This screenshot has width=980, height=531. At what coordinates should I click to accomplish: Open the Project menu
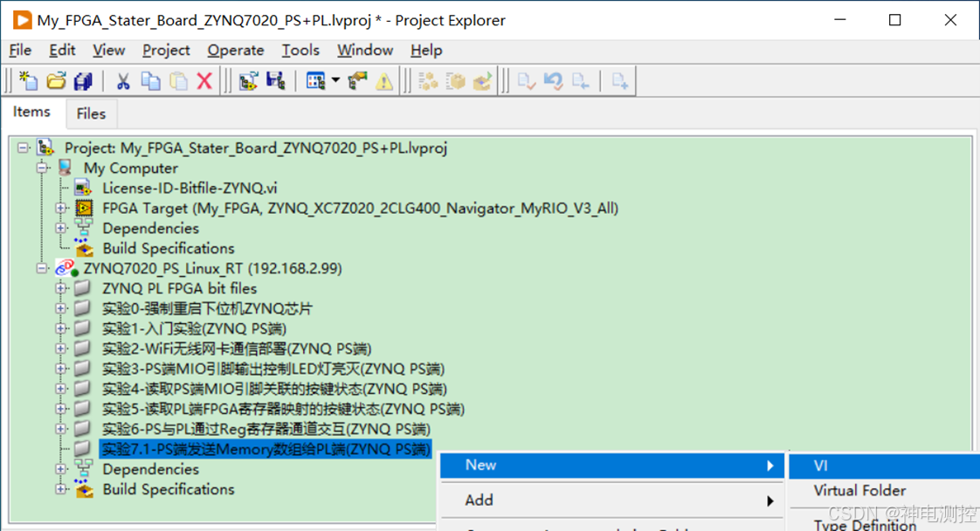click(166, 50)
